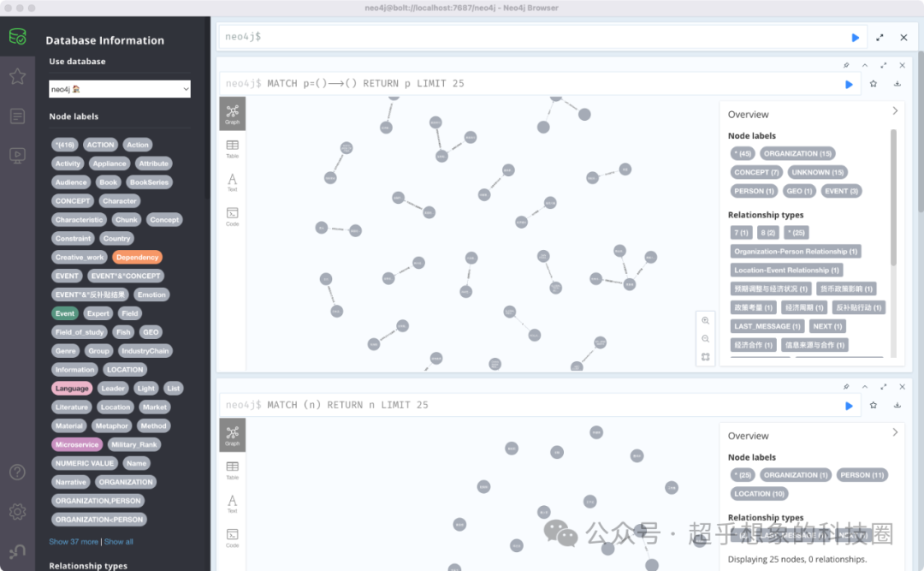Collapse the MATCH p=()-->() result frame
924x571 pixels.
[864, 65]
